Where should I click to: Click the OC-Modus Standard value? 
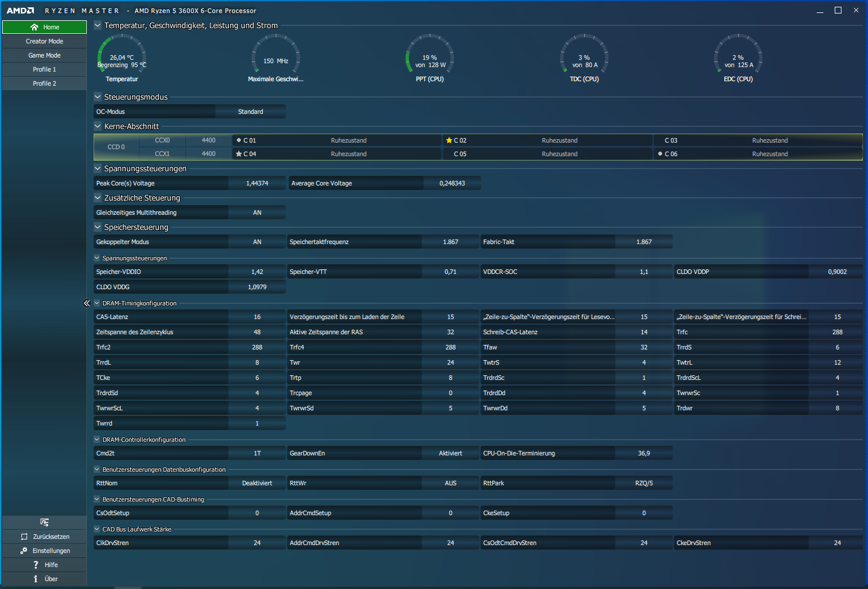coord(250,112)
